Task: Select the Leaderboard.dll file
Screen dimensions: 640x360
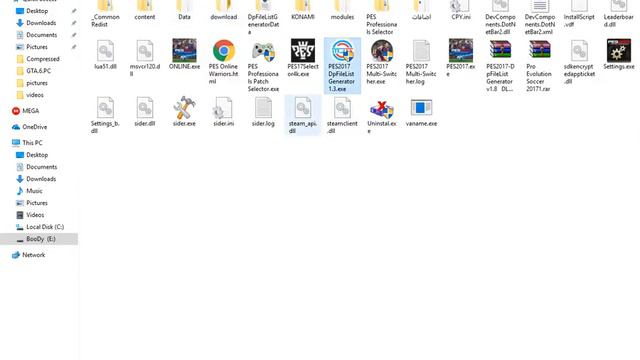Action: (619, 13)
